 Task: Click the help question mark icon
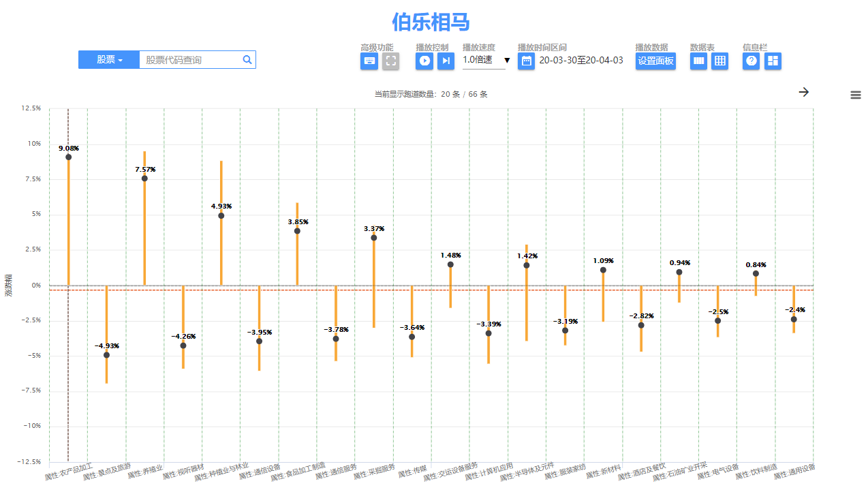(x=751, y=61)
